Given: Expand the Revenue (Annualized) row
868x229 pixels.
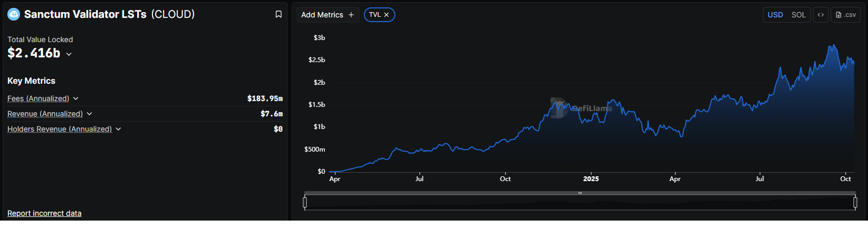Looking at the screenshot, I should pos(89,114).
